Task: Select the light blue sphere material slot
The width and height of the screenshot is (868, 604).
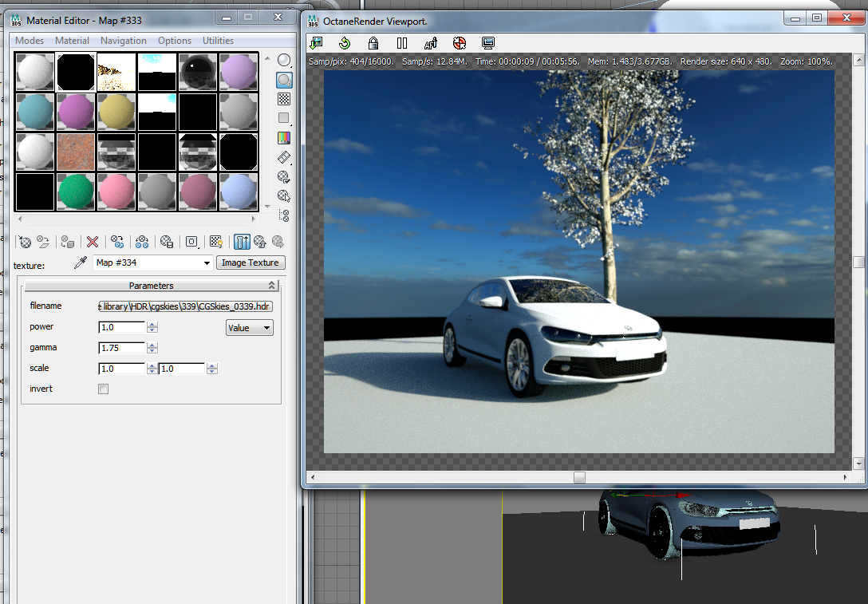Action: [x=239, y=192]
